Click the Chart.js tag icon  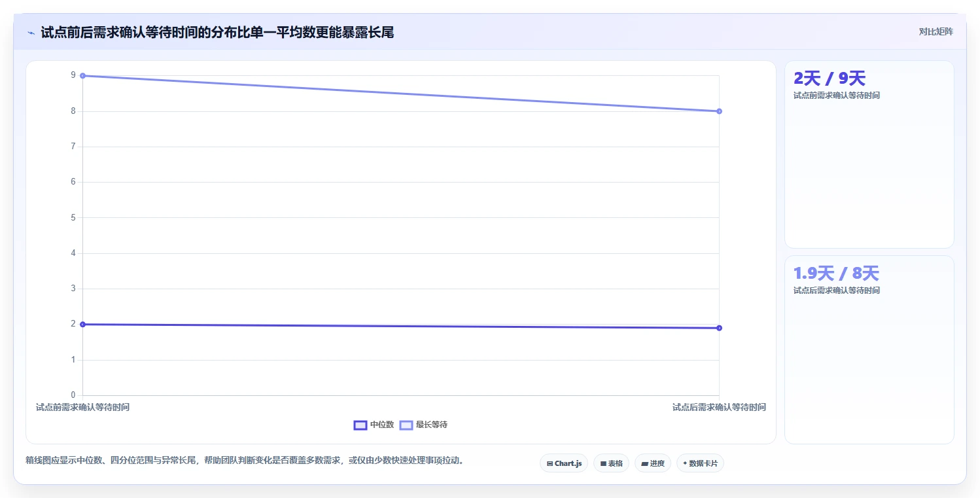[x=550, y=463]
